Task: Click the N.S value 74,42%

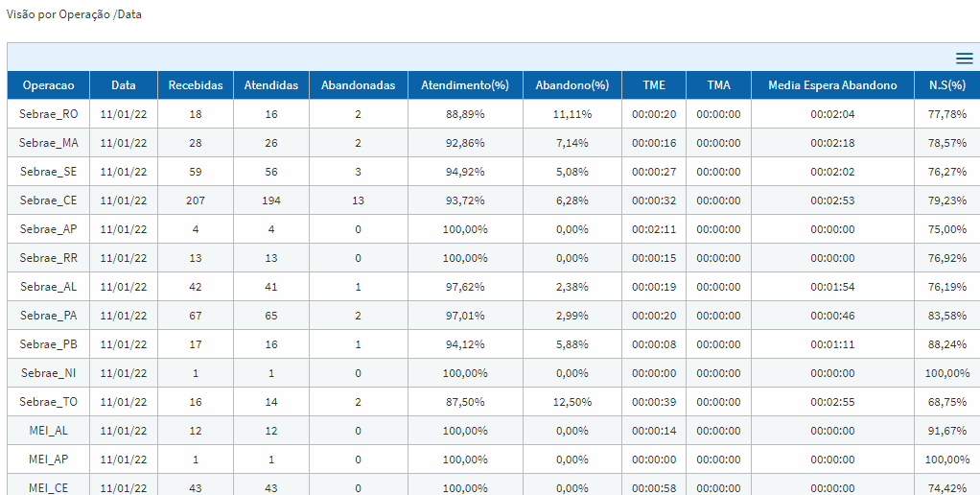Action: coord(947,488)
